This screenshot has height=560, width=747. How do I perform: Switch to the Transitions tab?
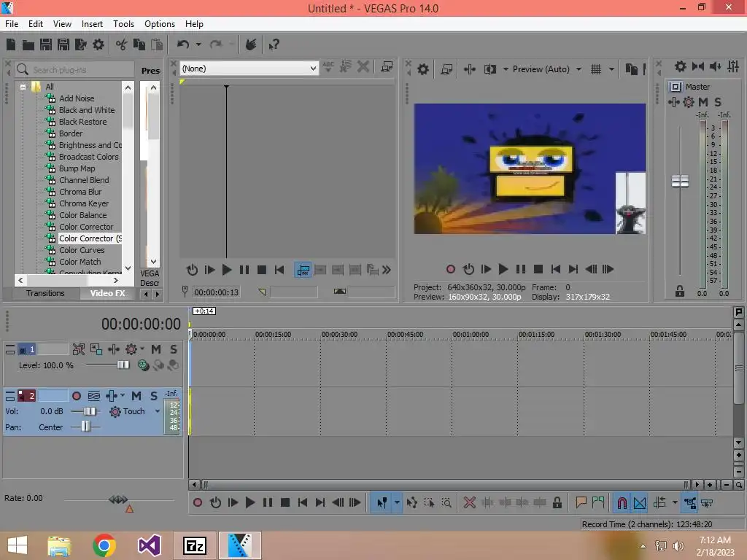point(45,293)
